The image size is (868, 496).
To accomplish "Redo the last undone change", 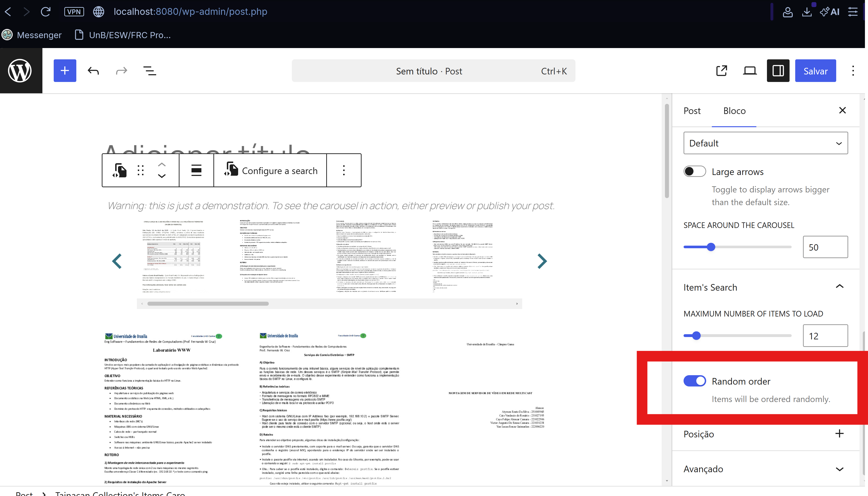I will (121, 70).
